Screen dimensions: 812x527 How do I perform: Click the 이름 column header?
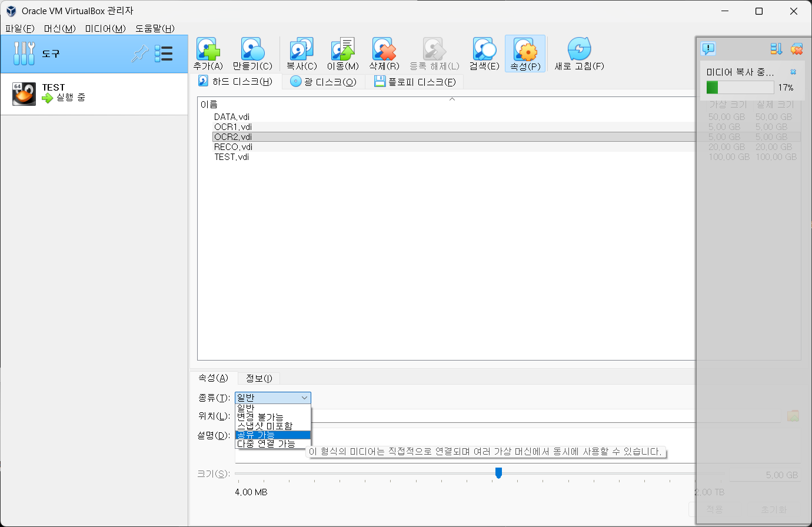[x=209, y=104]
